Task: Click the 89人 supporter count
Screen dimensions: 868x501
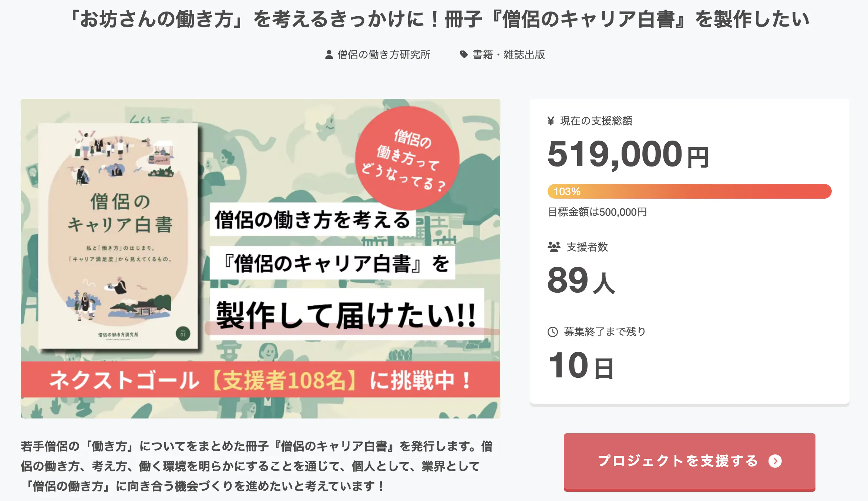Action: point(581,280)
